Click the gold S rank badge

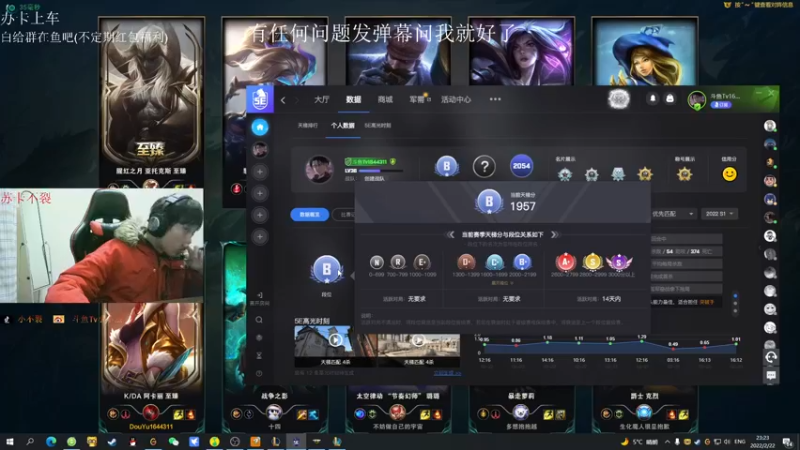pos(592,262)
